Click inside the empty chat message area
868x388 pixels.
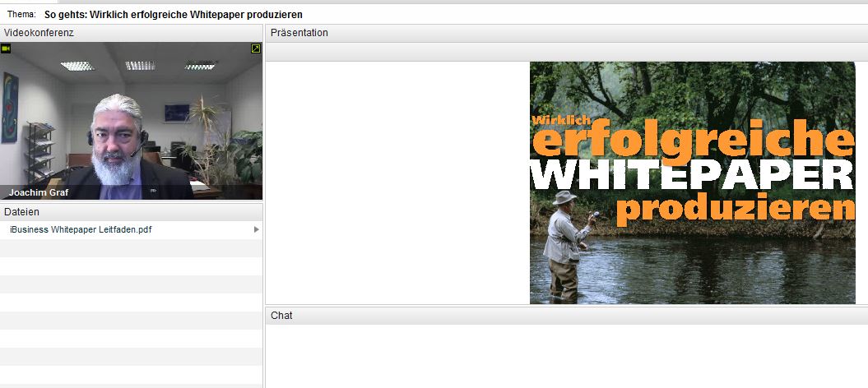tap(566, 356)
